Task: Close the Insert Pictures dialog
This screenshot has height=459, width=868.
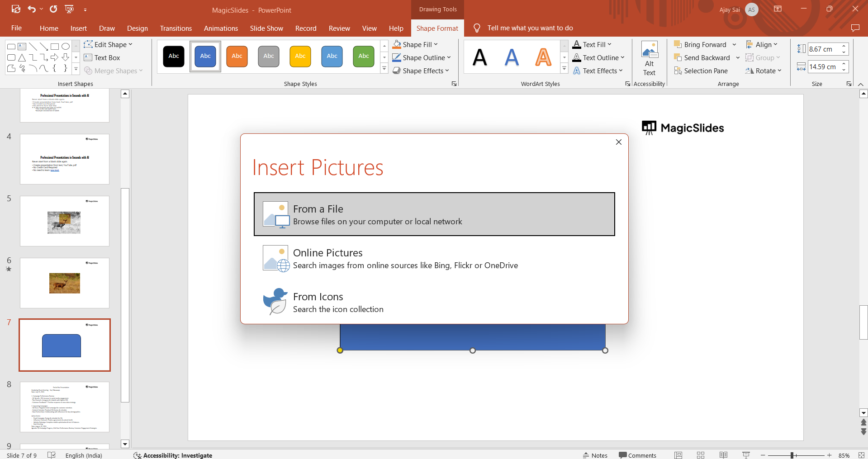Action: click(618, 142)
